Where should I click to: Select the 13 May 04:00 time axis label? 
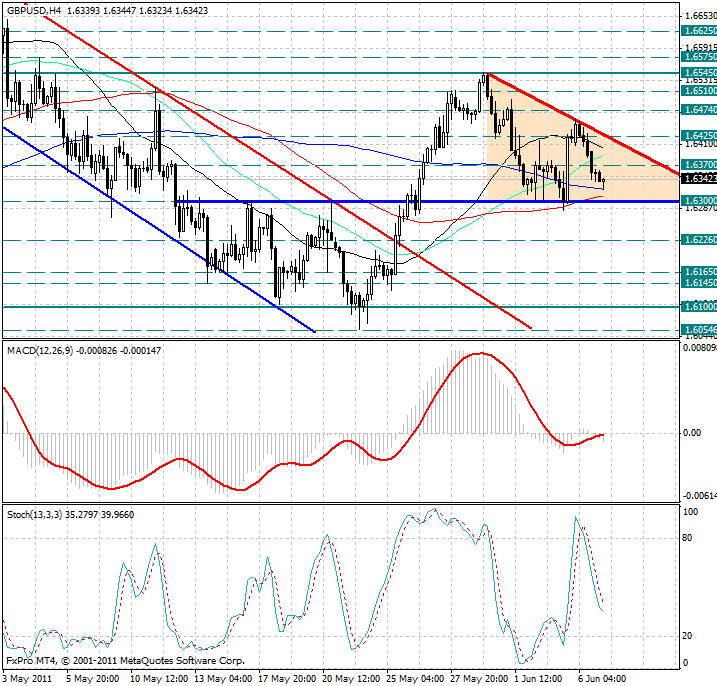(x=223, y=678)
